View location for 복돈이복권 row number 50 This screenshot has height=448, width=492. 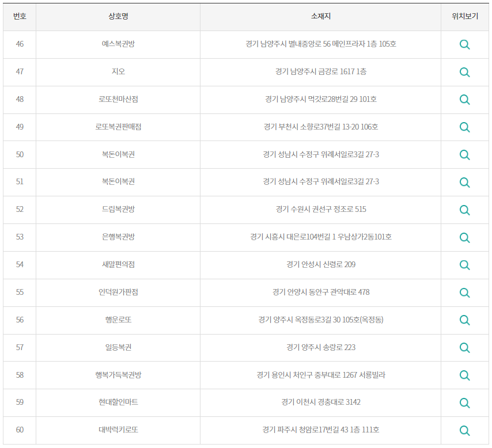tap(464, 155)
